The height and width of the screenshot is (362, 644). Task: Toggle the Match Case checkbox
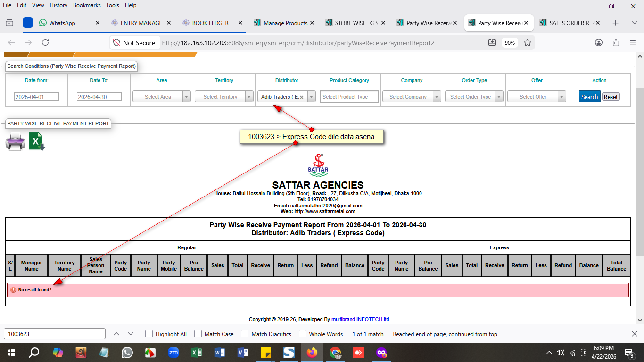198,334
